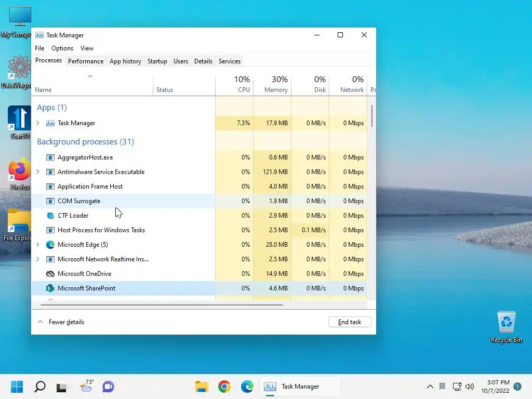
Task: Launch Google Chrome from the taskbar
Action: tap(224, 387)
